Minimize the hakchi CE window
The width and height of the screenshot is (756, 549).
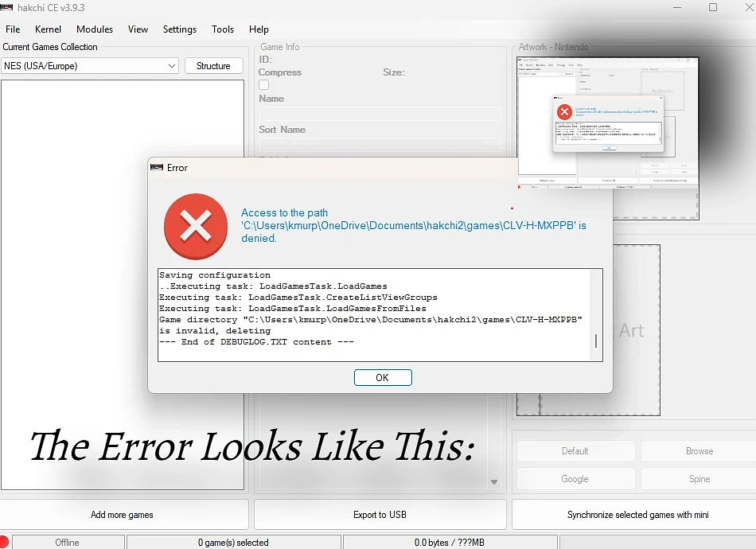click(x=677, y=7)
